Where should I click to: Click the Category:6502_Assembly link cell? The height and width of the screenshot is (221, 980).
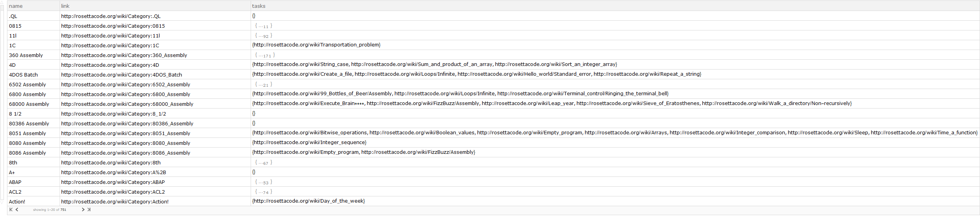tap(155, 84)
